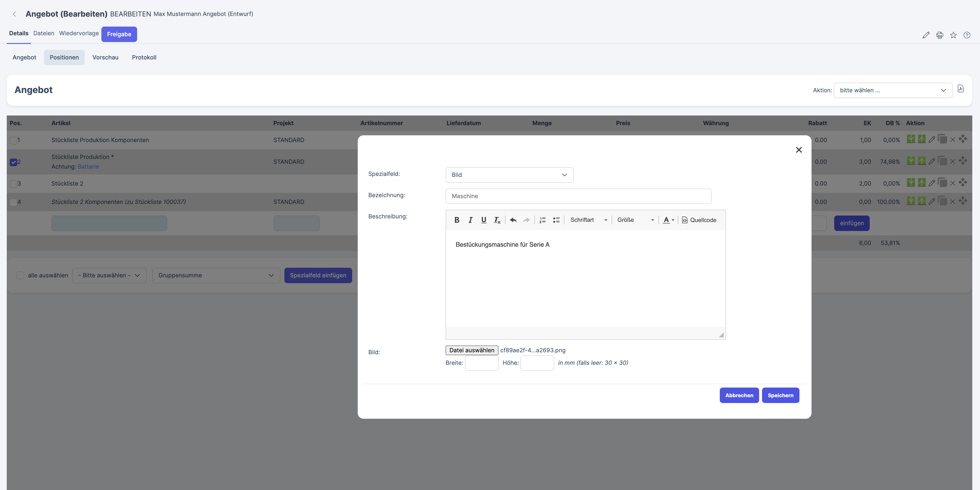Open the Quellcode source view
Image resolution: width=980 pixels, height=490 pixels.
point(699,220)
